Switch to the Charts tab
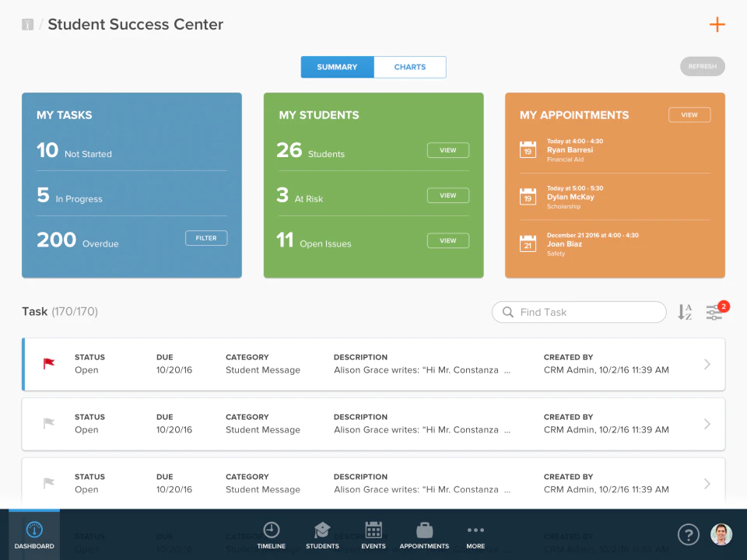 tap(410, 67)
